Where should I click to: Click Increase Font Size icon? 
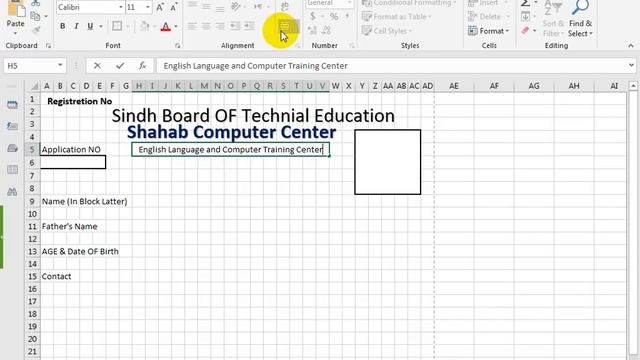(160, 7)
